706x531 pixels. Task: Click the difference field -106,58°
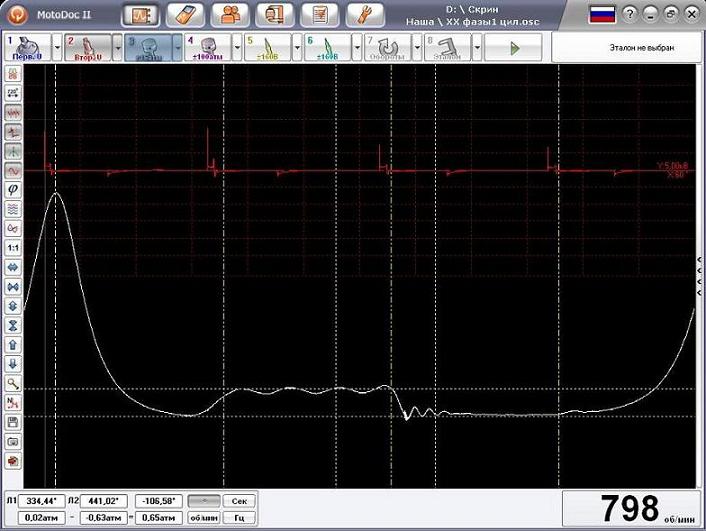click(x=158, y=501)
